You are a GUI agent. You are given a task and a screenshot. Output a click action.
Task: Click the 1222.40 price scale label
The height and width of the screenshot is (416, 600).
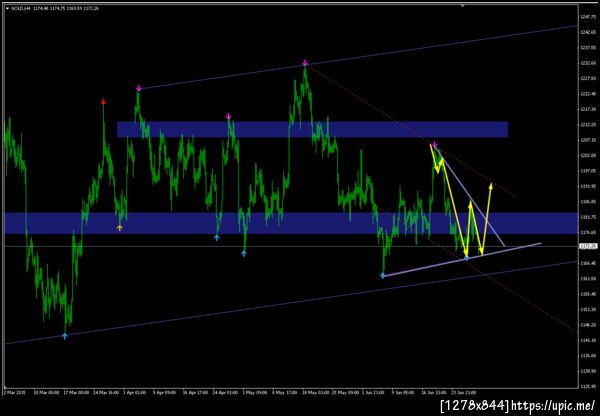[588, 94]
